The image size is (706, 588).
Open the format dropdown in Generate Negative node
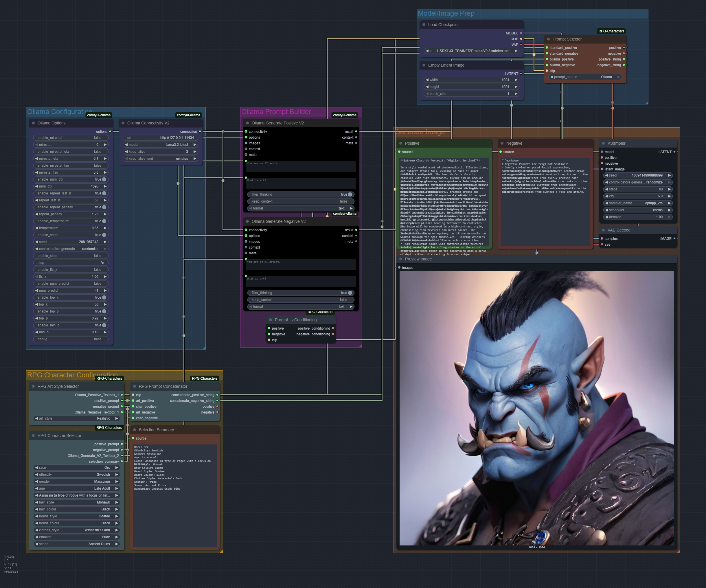point(301,307)
